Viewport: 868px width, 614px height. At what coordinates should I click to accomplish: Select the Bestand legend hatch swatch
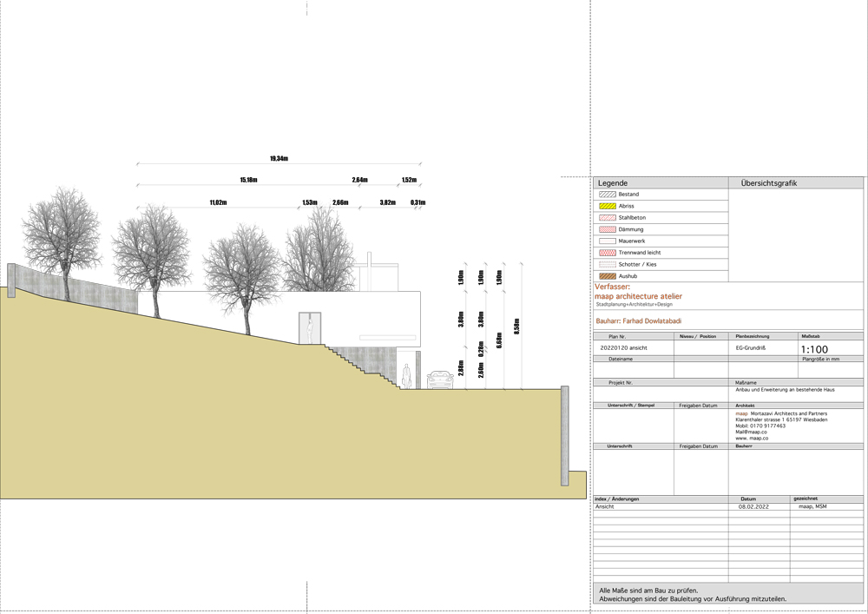[x=607, y=195]
